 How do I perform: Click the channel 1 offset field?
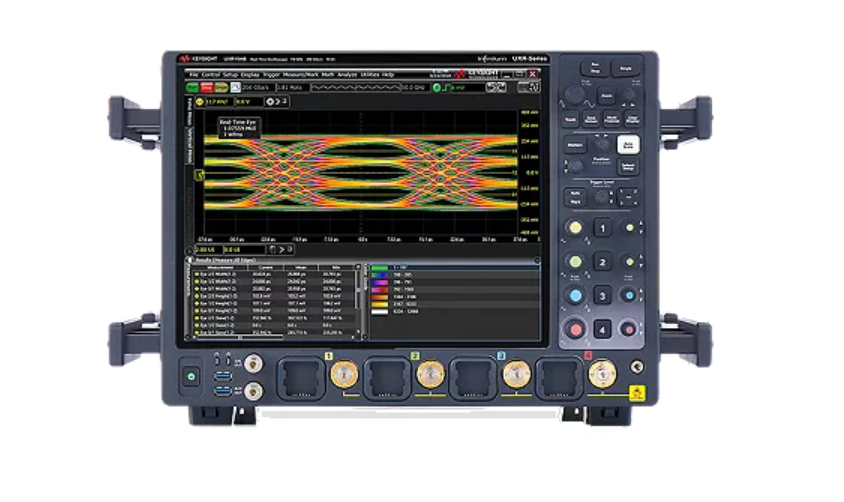pyautogui.click(x=249, y=102)
